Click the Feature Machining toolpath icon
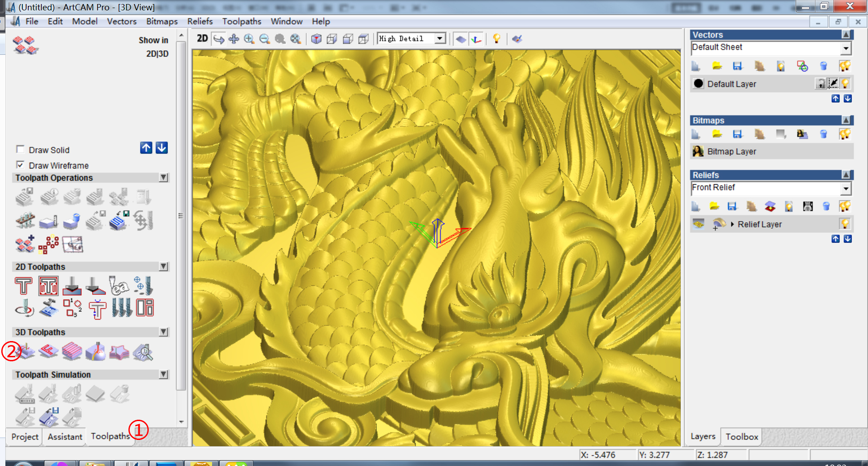The image size is (868, 466). (x=49, y=351)
